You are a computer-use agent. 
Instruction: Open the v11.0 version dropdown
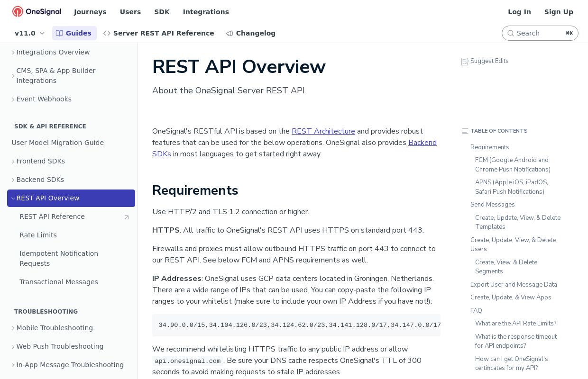click(29, 33)
